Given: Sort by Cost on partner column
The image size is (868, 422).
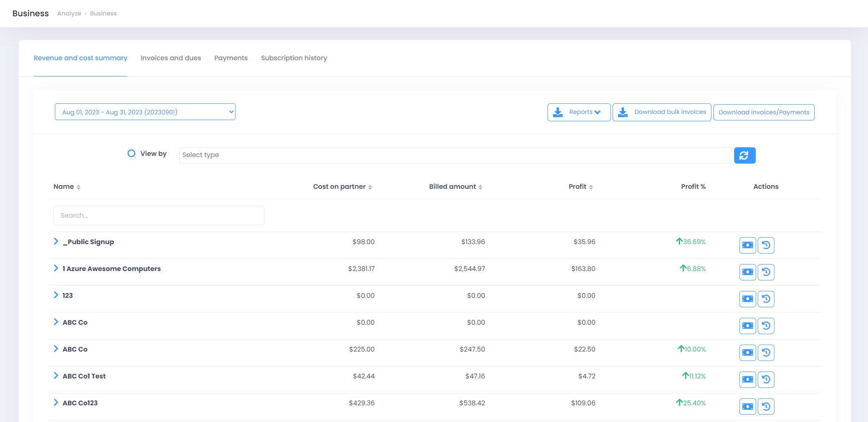Looking at the screenshot, I should click(x=342, y=186).
